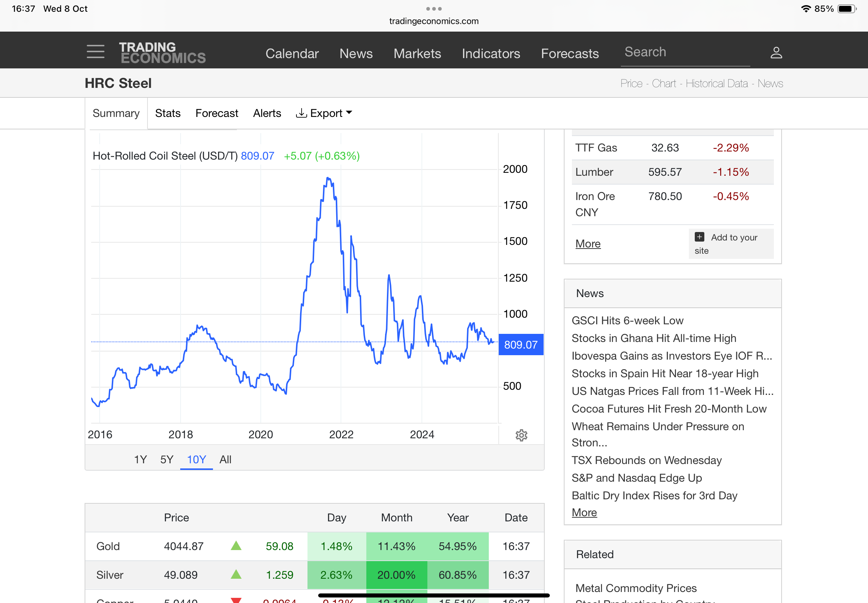The width and height of the screenshot is (868, 603).
Task: Click More link under commodities list
Action: [x=588, y=244]
